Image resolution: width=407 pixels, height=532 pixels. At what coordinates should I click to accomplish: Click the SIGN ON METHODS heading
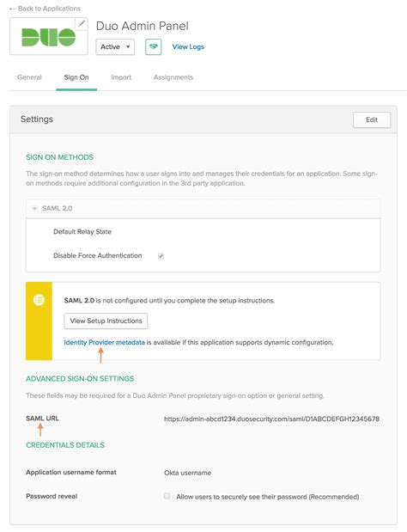pyautogui.click(x=59, y=157)
